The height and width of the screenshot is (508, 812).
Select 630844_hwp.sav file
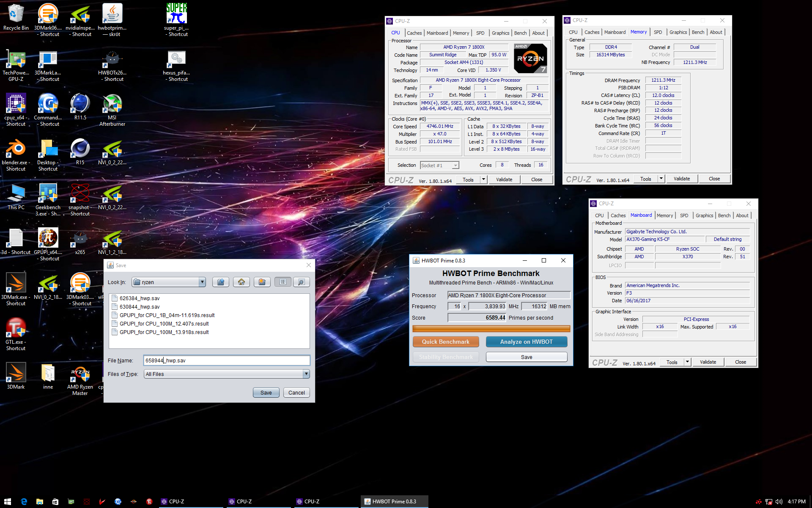click(x=135, y=306)
